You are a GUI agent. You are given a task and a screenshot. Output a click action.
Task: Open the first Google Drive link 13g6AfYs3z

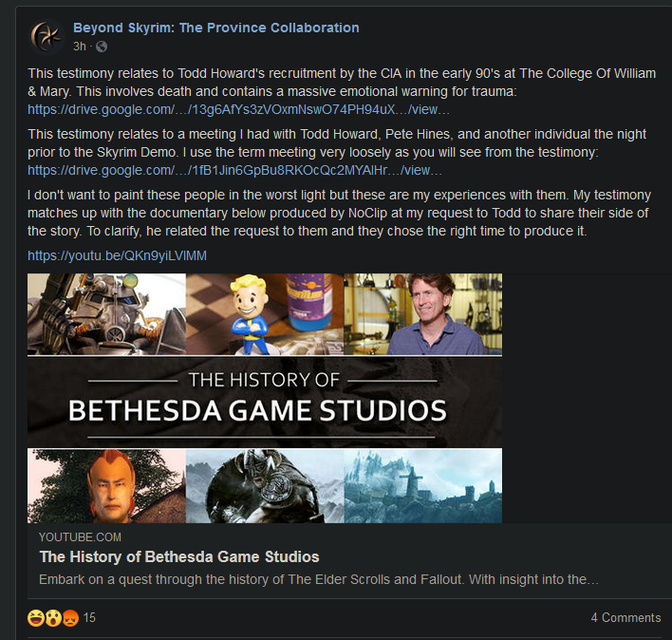238,110
